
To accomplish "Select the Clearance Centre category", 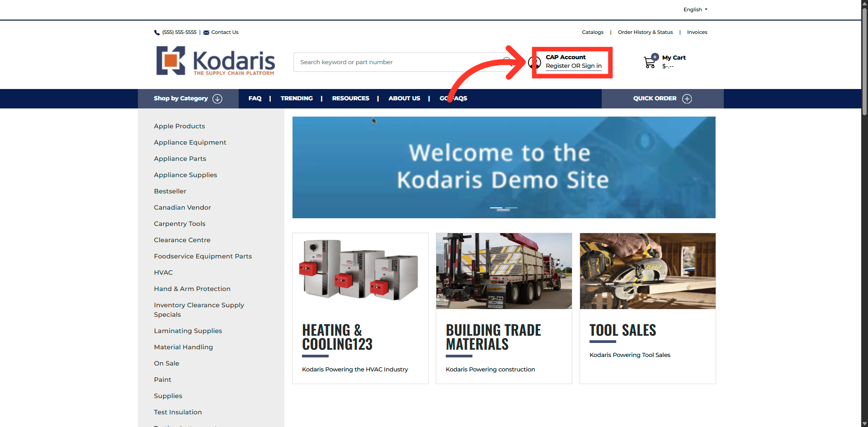I will [x=182, y=240].
